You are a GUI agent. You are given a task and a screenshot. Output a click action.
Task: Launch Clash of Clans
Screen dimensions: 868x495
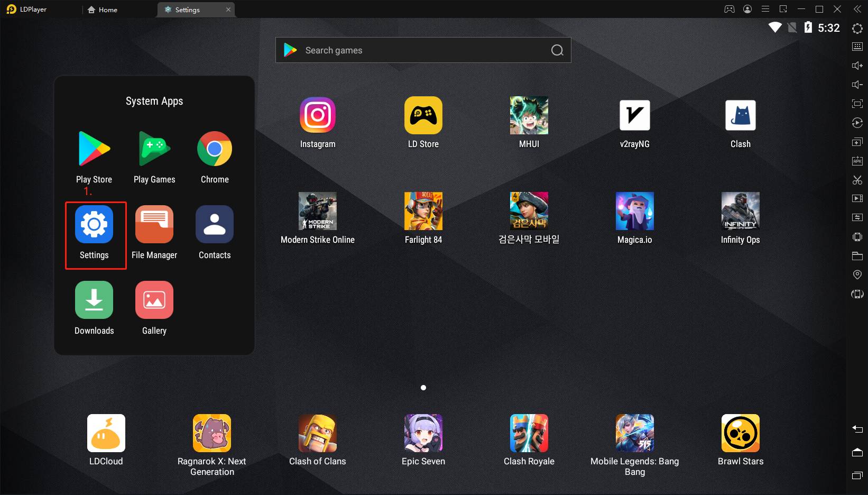tap(318, 433)
